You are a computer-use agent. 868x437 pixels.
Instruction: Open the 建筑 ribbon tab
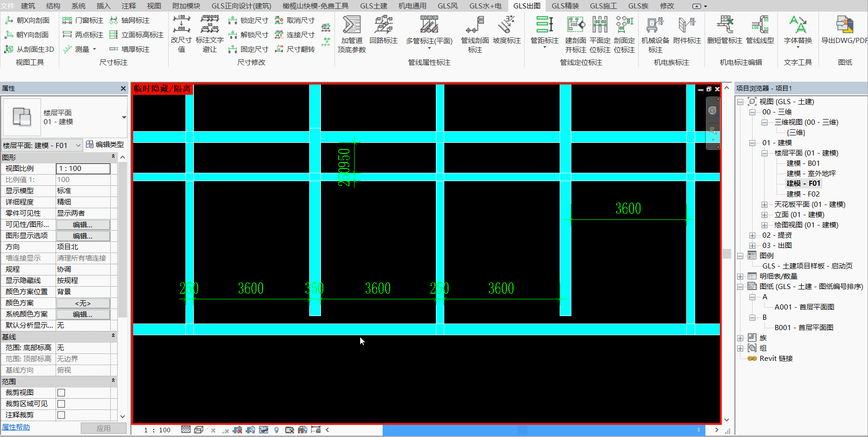(28, 6)
